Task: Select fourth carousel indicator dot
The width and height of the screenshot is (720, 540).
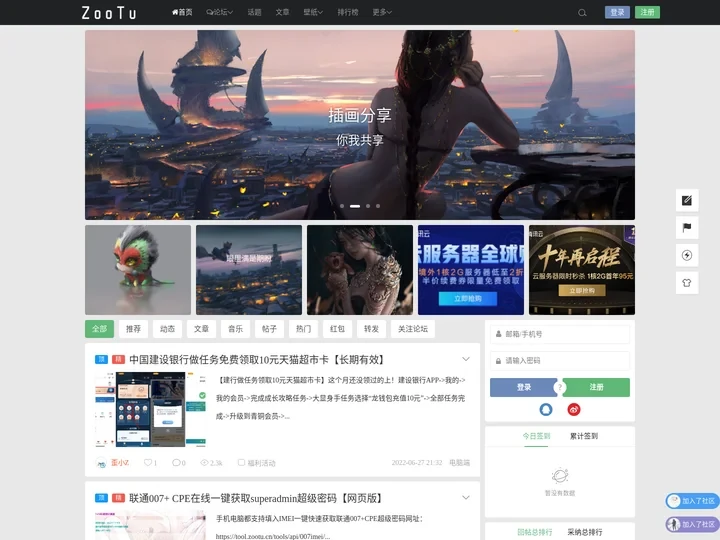Action: coord(378,206)
